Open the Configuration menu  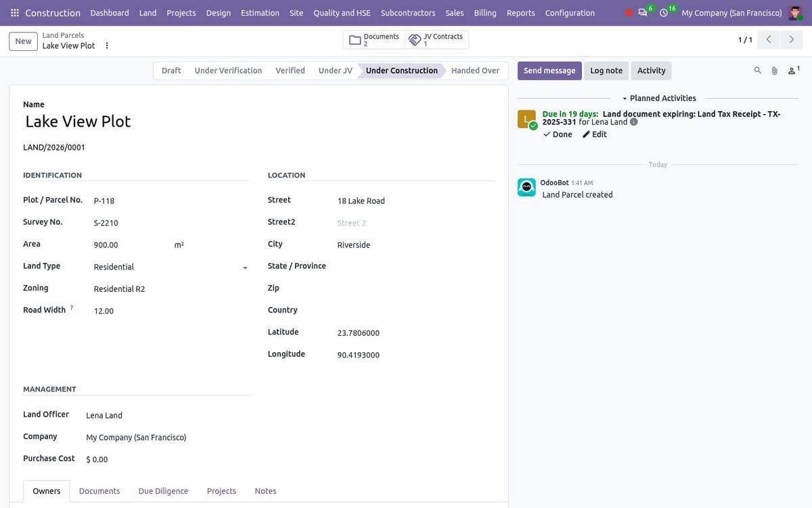point(570,13)
